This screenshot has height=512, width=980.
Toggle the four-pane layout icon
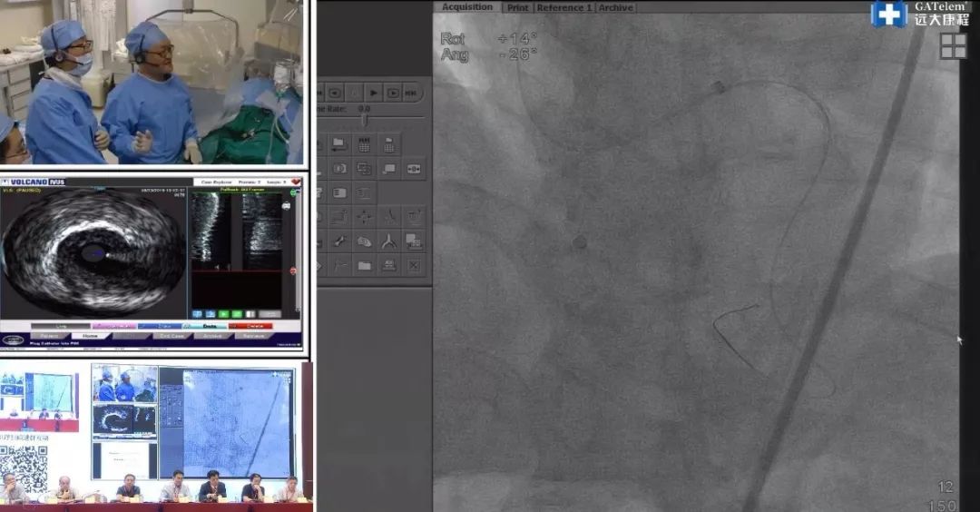pyautogui.click(x=953, y=45)
